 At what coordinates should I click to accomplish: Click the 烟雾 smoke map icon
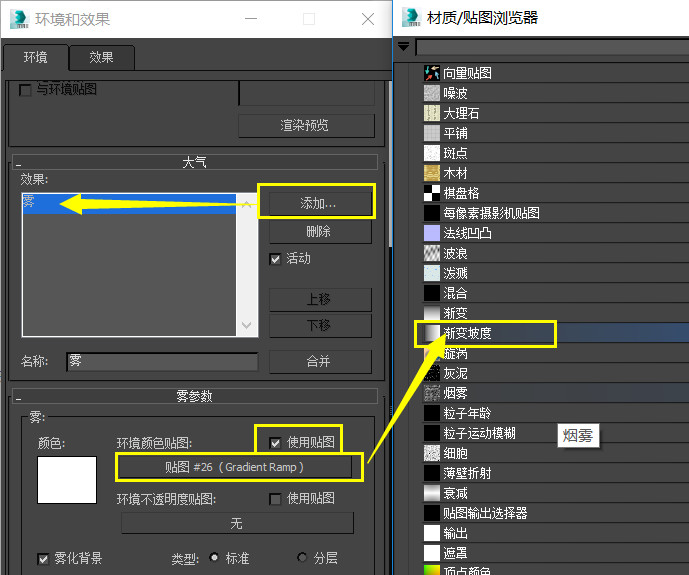pyautogui.click(x=432, y=393)
